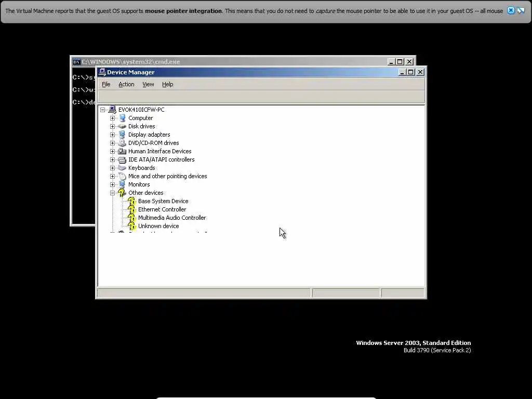Click the Monitors icon
Viewport: 532px width, 399px height.
pyautogui.click(x=122, y=184)
